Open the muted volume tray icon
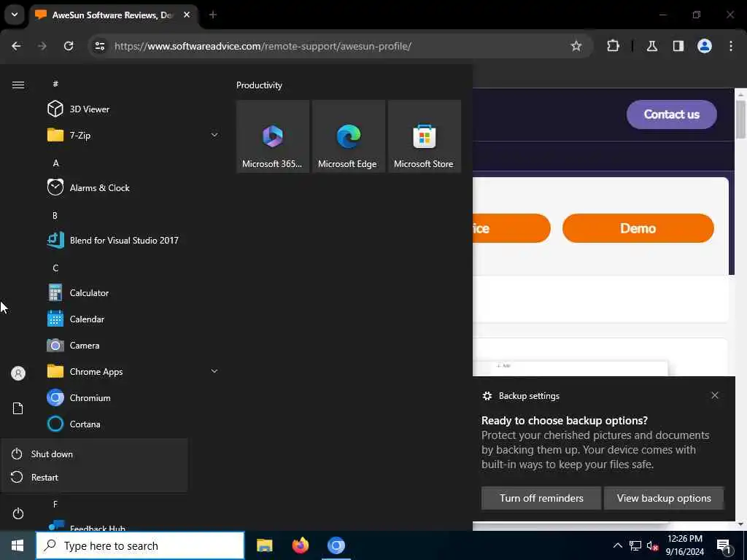 tap(652, 545)
